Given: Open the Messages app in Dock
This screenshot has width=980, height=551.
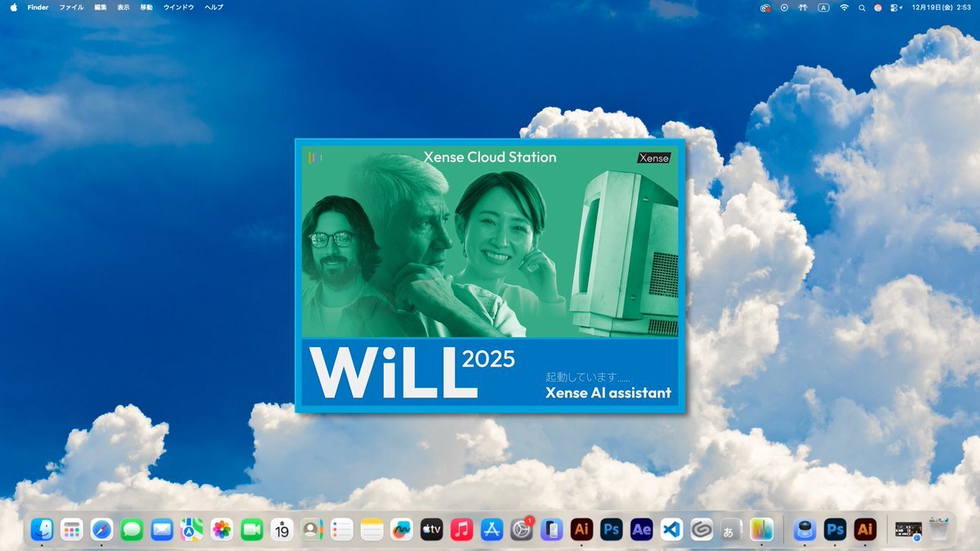Looking at the screenshot, I should click(x=131, y=530).
